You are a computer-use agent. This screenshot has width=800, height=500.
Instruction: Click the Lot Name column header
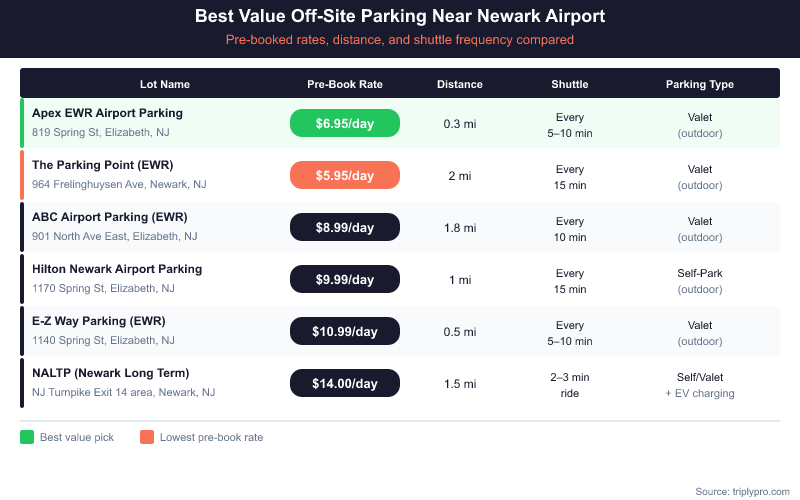pos(165,84)
